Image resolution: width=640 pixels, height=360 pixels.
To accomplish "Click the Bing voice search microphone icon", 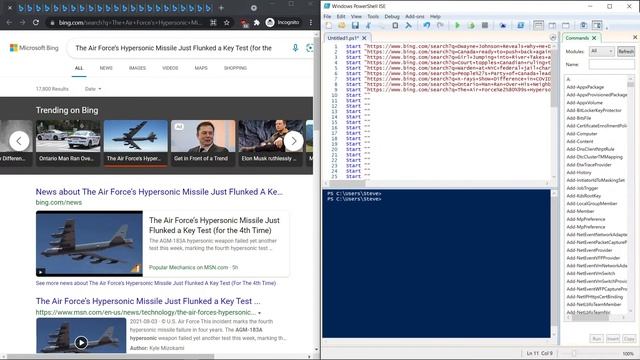I will [x=295, y=48].
